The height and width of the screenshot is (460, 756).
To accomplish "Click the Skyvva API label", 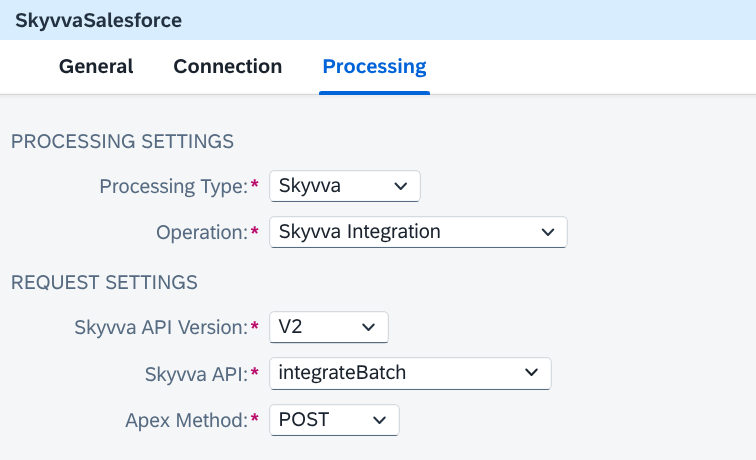I will (x=196, y=374).
